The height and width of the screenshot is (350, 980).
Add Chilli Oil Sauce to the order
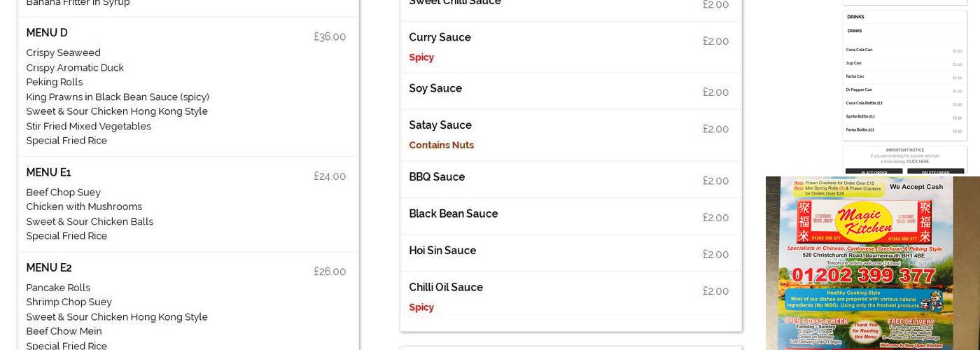point(446,287)
